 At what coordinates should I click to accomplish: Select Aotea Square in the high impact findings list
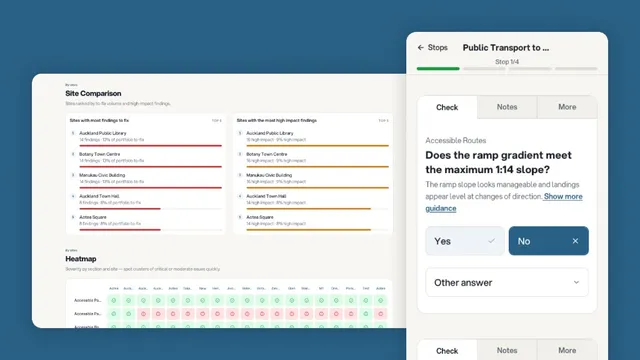[260, 217]
